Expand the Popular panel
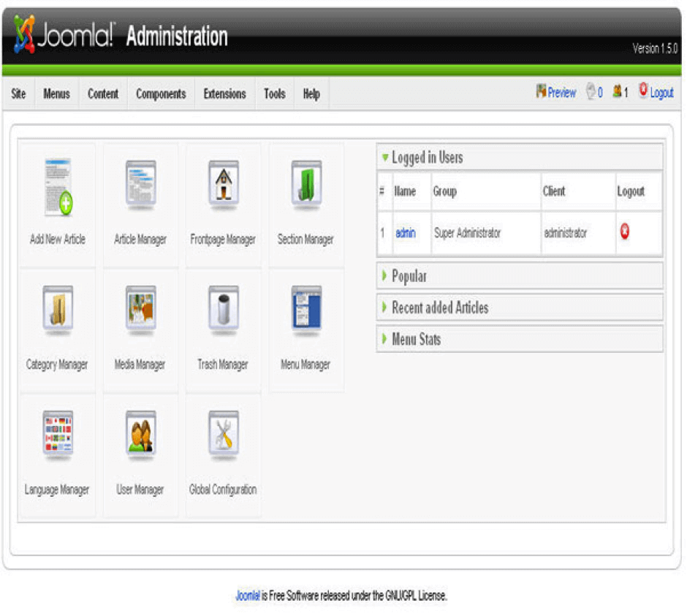This screenshot has height=616, width=687. pos(519,276)
